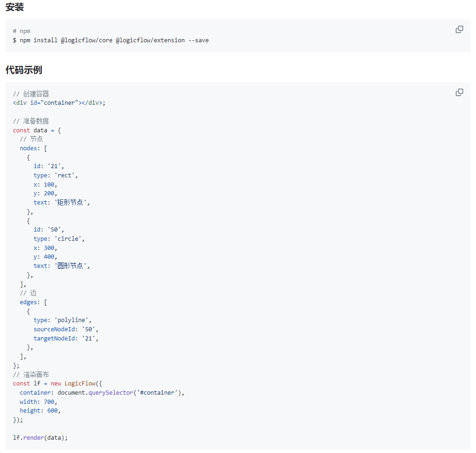Viewport: 476px width, 453px height.
Task: Click the id: '50' line
Action: pos(49,230)
